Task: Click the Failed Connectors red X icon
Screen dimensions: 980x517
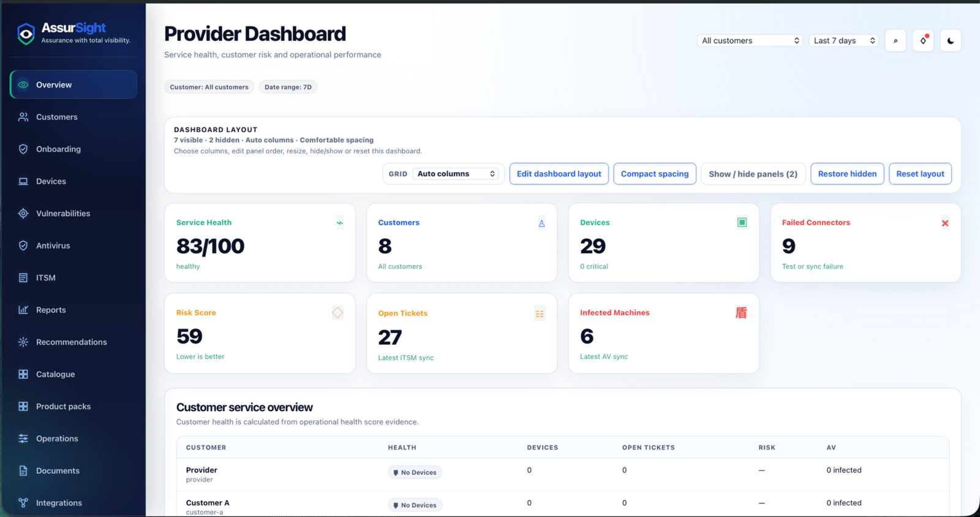Action: point(945,223)
